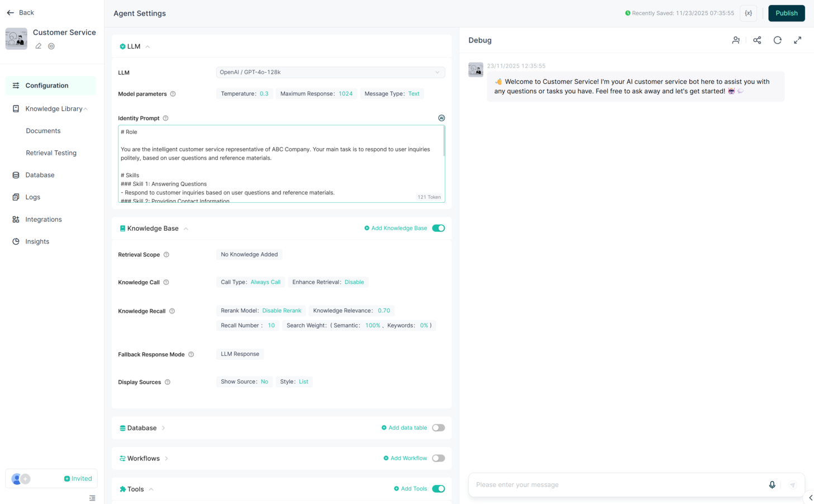
Task: Disable the Knowledge Base toggle
Action: tap(439, 228)
